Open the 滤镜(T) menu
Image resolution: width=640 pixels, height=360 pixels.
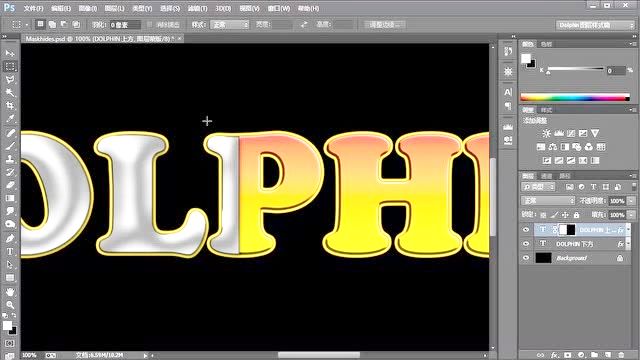click(x=198, y=8)
